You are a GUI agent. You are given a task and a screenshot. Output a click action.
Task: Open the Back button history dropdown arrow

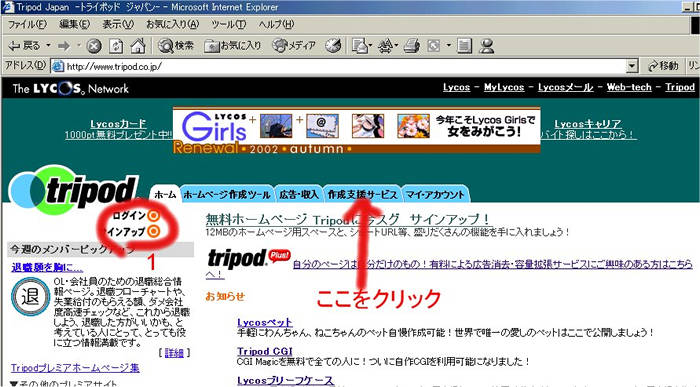pos(48,46)
